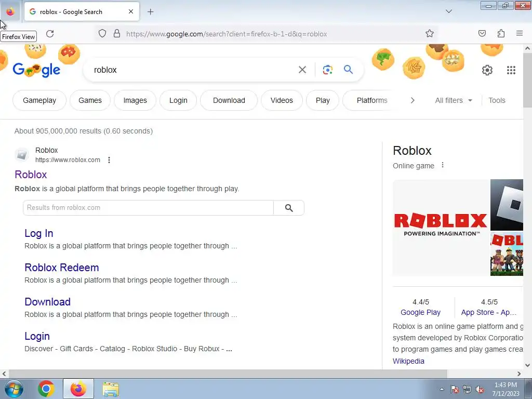Screen dimensions: 532x399
Task: Open more options for roblox.com result
Action: (x=109, y=160)
